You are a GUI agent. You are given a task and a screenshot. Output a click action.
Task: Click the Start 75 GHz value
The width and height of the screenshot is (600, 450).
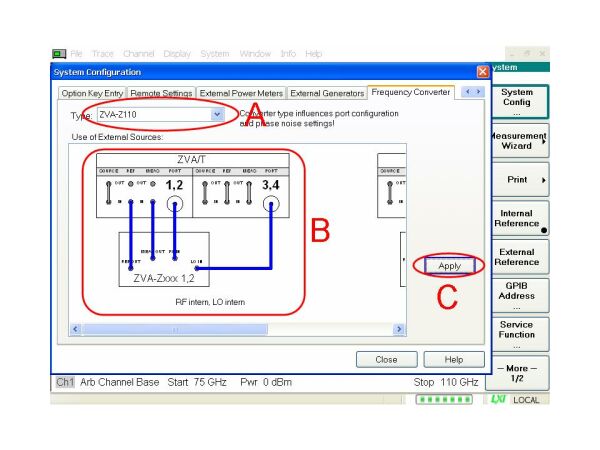(197, 382)
